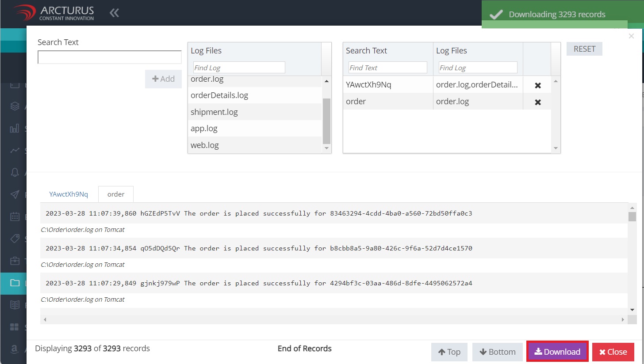
Task: Open the paper plane sidebar icon
Action: click(15, 194)
